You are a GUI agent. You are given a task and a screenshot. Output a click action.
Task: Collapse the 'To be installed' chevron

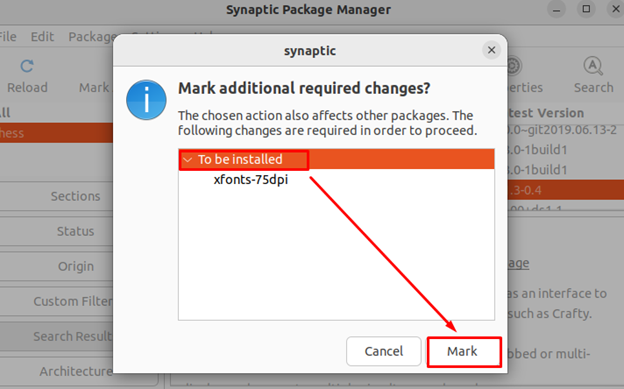tap(187, 160)
